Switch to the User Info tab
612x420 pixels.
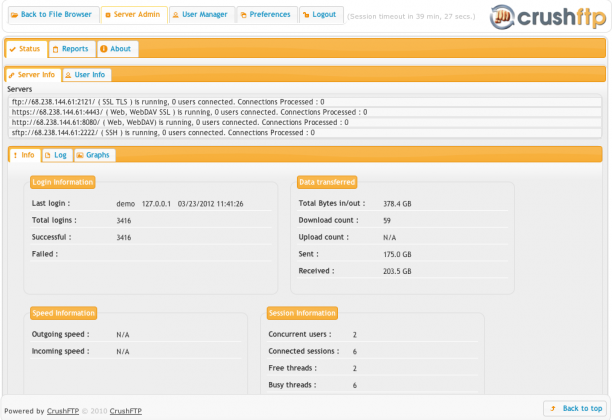click(87, 75)
